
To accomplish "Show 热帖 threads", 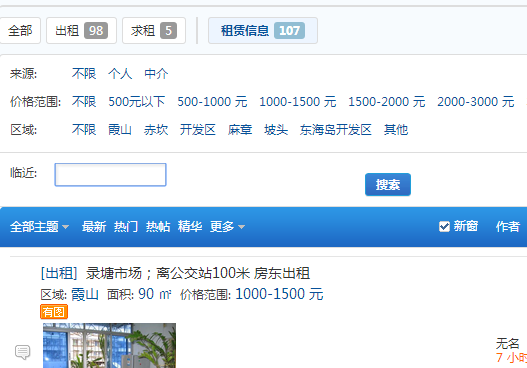I will click(158, 227).
